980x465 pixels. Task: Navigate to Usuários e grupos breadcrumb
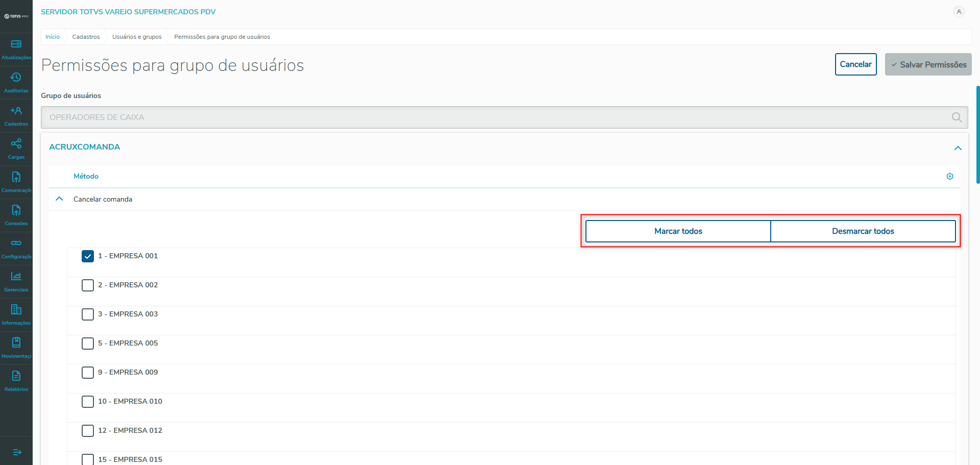[137, 37]
